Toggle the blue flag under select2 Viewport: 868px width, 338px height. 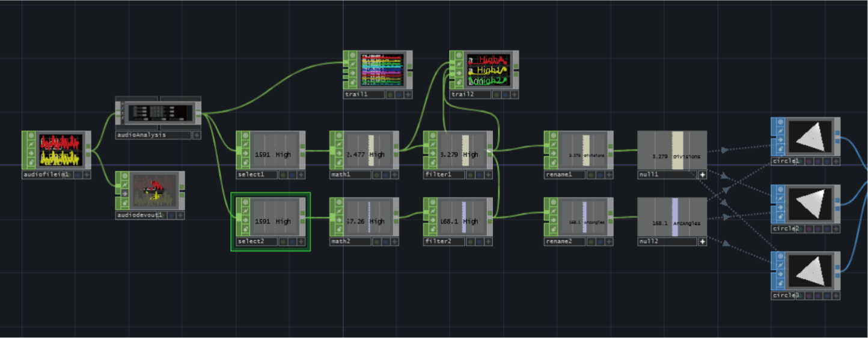point(291,241)
